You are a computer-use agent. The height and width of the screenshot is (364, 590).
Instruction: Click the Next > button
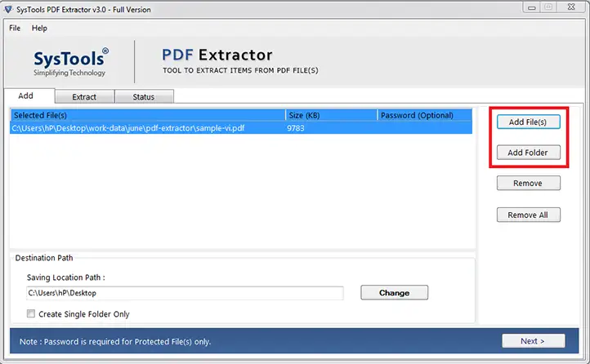pos(533,341)
